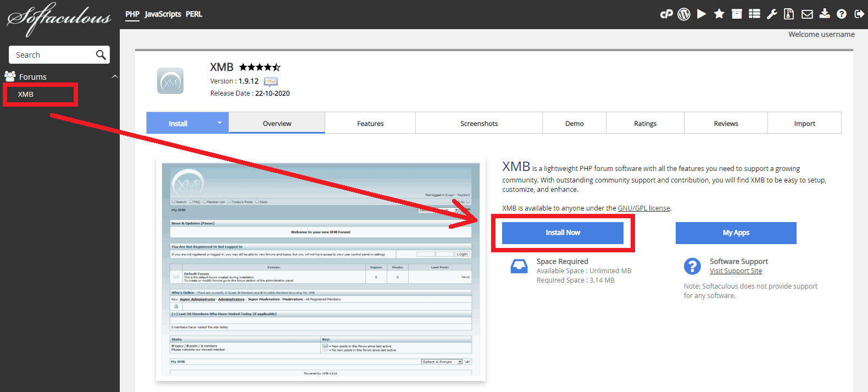Screen dimensions: 868x392
Task: Open the star ratings icon in header
Action: pyautogui.click(x=719, y=14)
